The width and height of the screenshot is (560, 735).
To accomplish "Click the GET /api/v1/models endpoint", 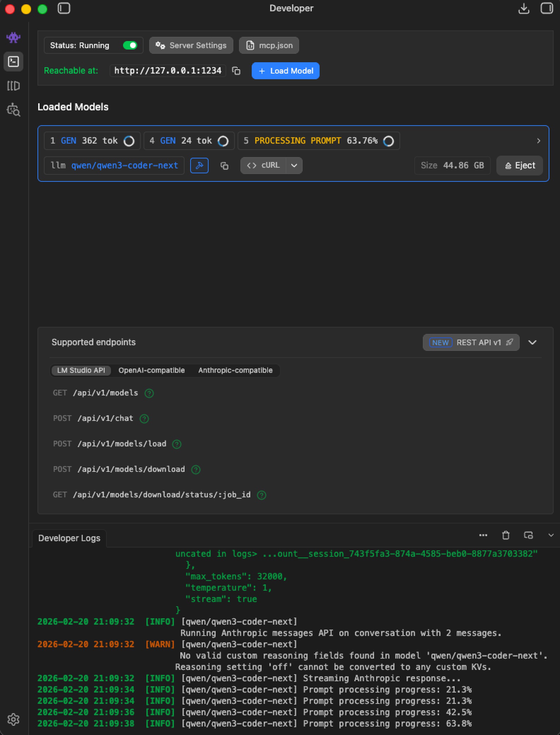I will [95, 393].
